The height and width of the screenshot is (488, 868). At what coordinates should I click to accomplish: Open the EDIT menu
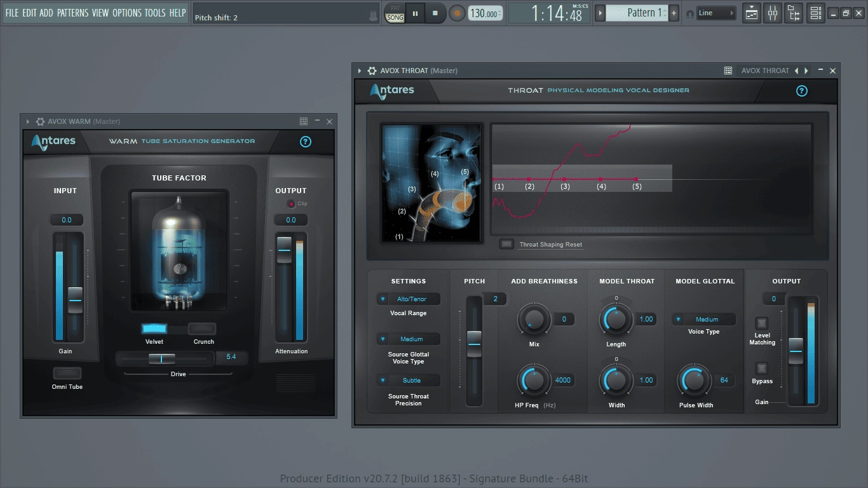(x=29, y=13)
